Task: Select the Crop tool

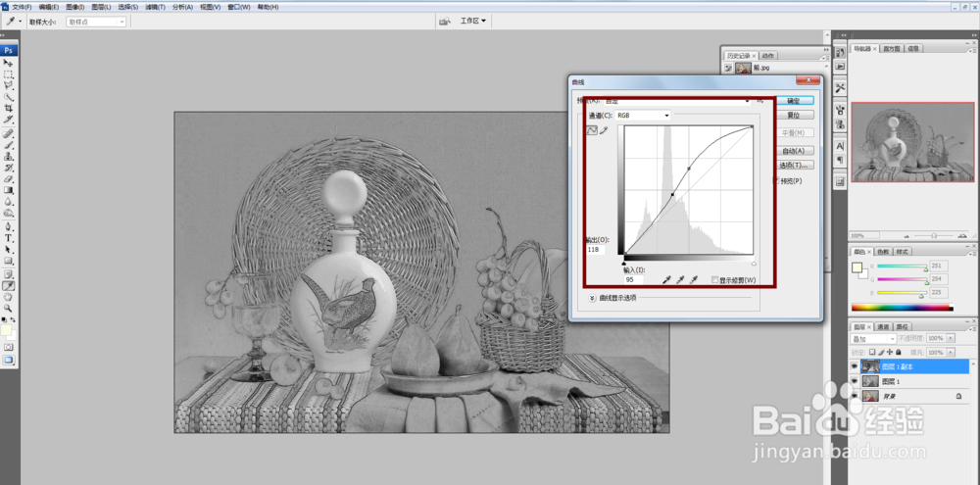Action: (8, 108)
